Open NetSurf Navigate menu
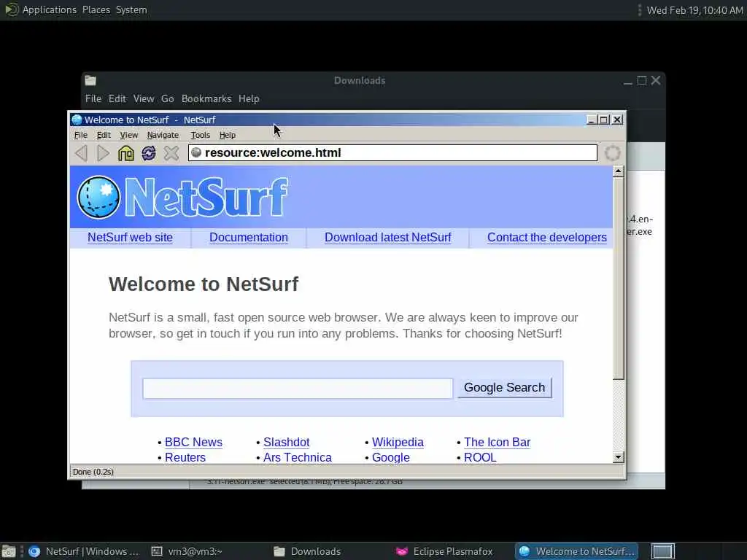Screen dimensions: 747x560 tap(163, 135)
